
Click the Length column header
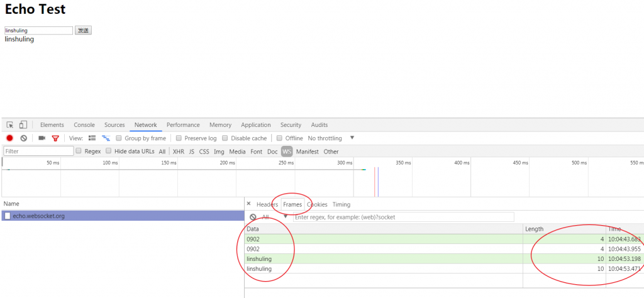click(x=564, y=229)
